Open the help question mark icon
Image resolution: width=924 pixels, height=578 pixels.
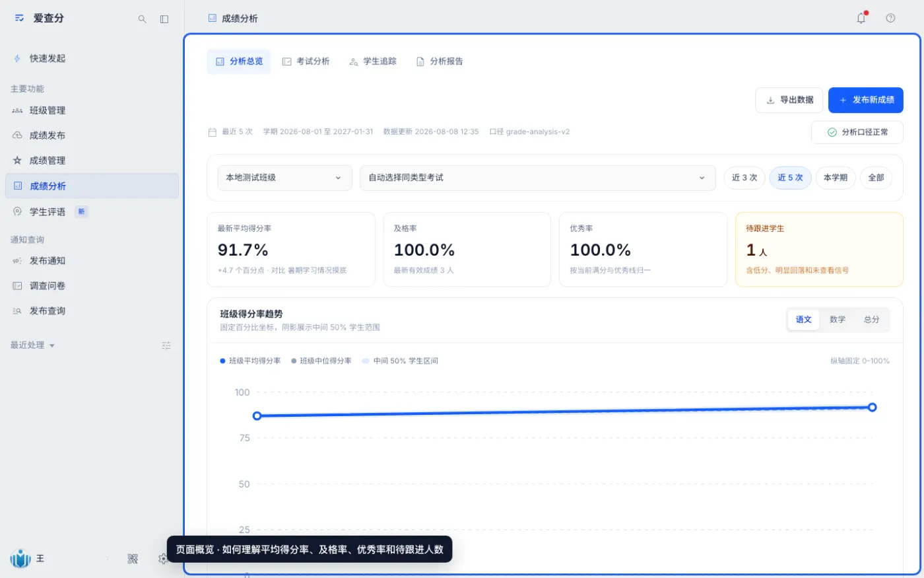click(x=890, y=18)
